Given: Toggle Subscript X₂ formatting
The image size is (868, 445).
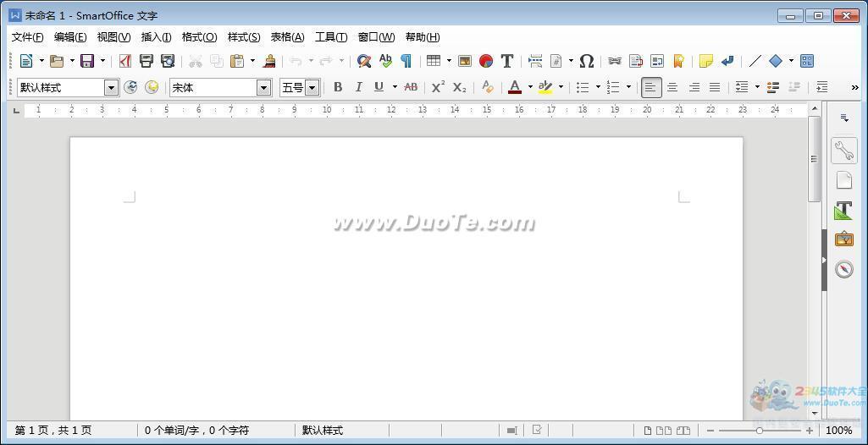Looking at the screenshot, I should click(x=460, y=87).
